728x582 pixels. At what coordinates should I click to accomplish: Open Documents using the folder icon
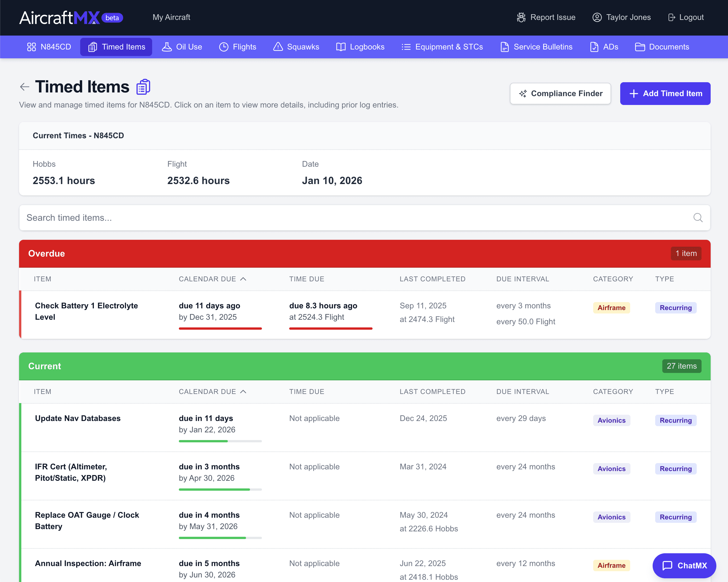pyautogui.click(x=640, y=47)
